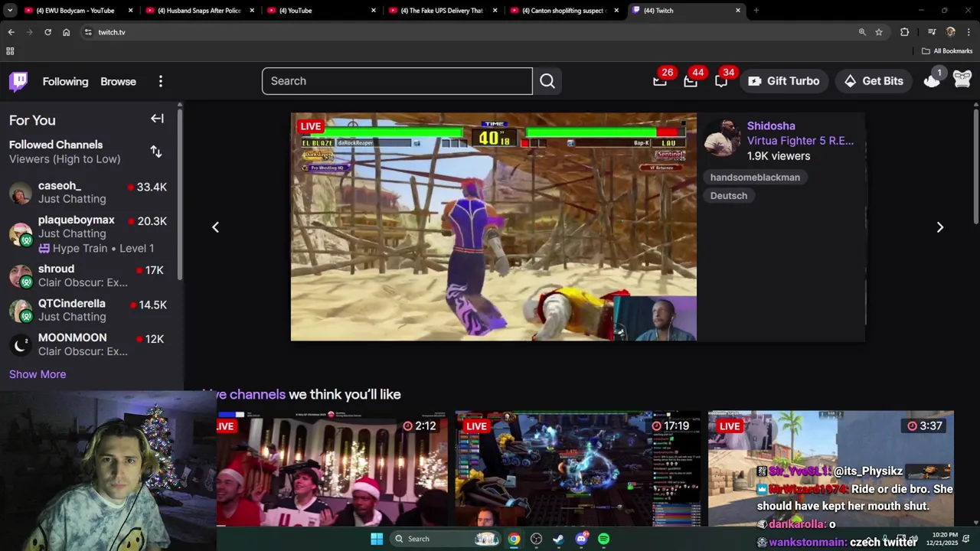
Task: Open Spotify from the taskbar
Action: pos(603,539)
